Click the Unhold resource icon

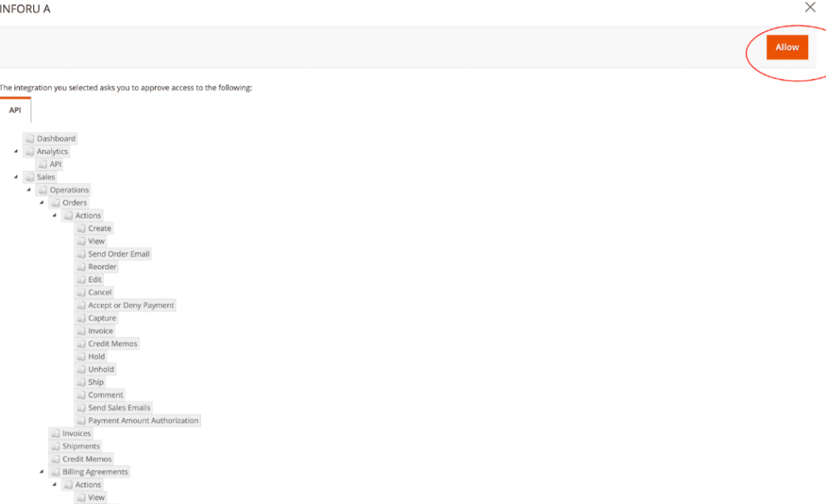coord(81,369)
